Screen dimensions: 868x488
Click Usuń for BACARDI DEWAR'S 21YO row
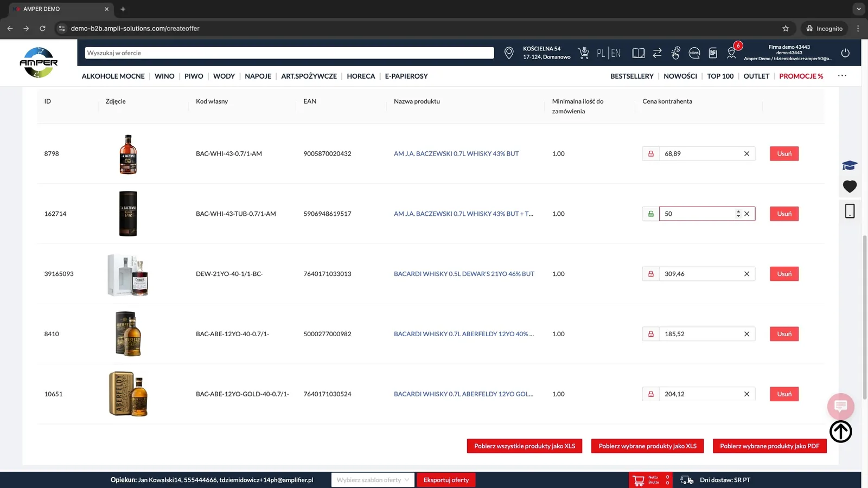click(784, 274)
